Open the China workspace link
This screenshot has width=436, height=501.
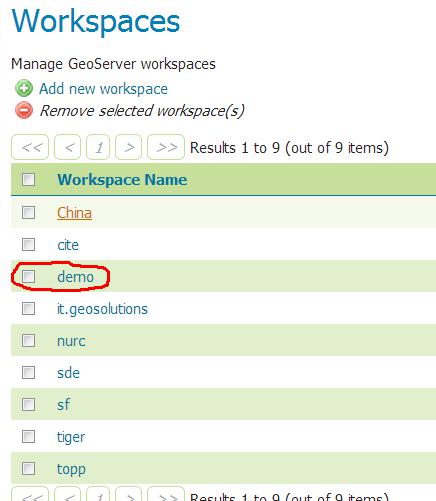click(x=74, y=213)
